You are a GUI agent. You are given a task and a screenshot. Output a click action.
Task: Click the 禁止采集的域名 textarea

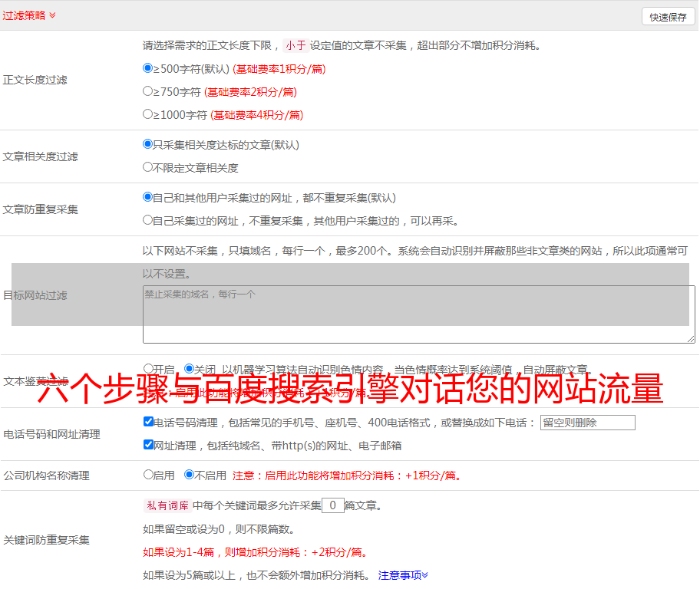coord(419,314)
